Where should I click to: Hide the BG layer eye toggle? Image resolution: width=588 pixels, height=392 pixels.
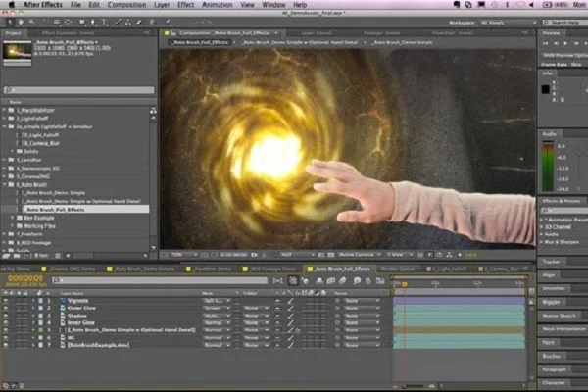point(6,337)
